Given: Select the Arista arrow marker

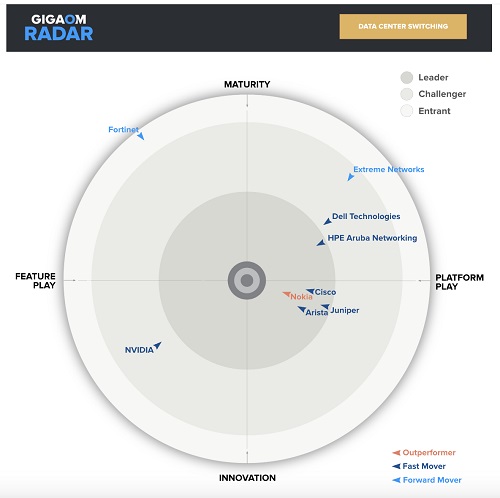Looking at the screenshot, I should [301, 310].
